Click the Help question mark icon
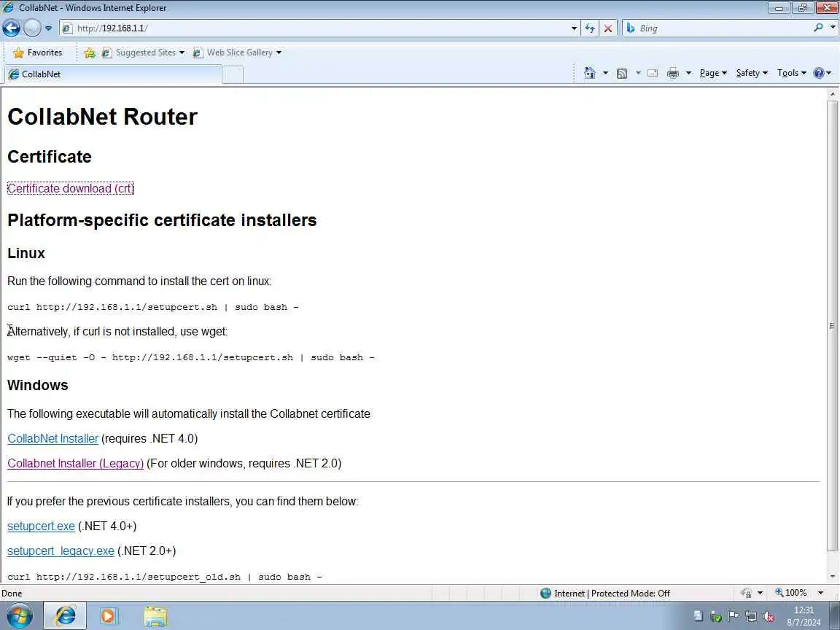840x630 pixels. [819, 73]
